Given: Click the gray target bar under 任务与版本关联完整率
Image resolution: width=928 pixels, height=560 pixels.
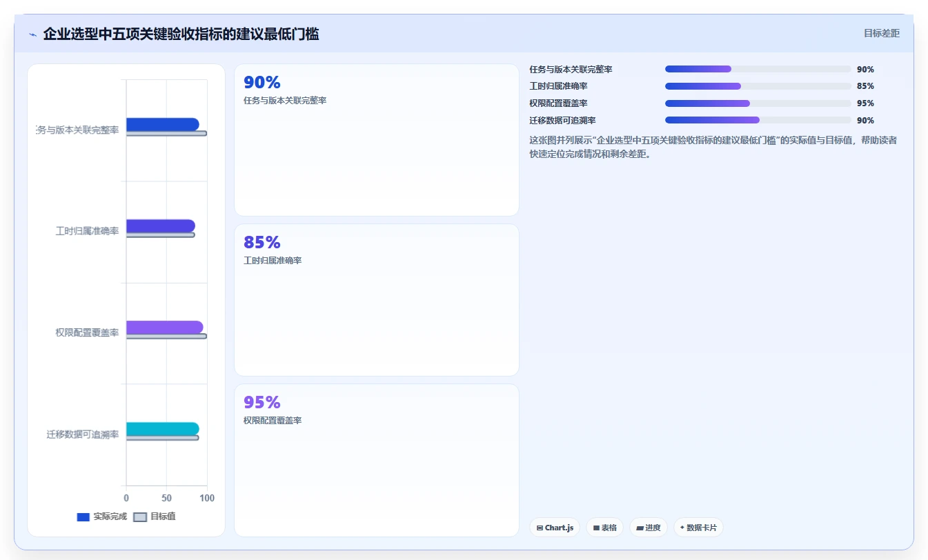Looking at the screenshot, I should point(166,133).
